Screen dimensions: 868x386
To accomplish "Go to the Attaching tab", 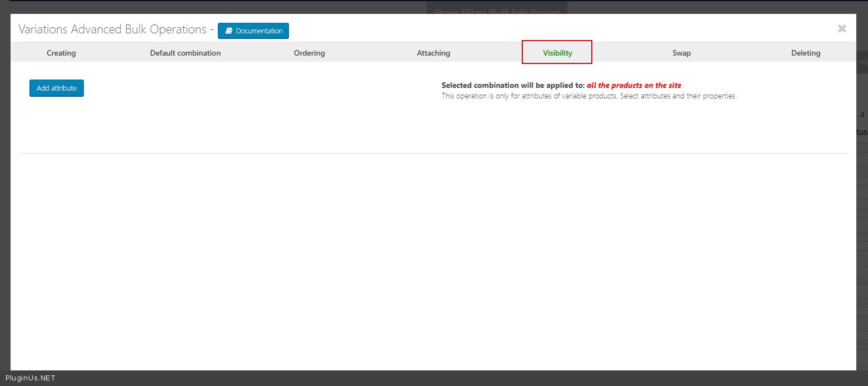I will point(433,53).
